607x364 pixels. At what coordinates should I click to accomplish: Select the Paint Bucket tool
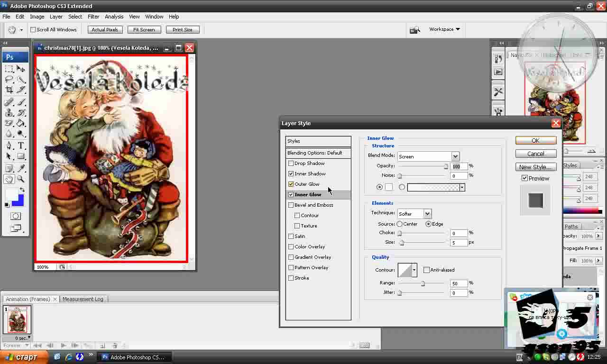tap(21, 123)
